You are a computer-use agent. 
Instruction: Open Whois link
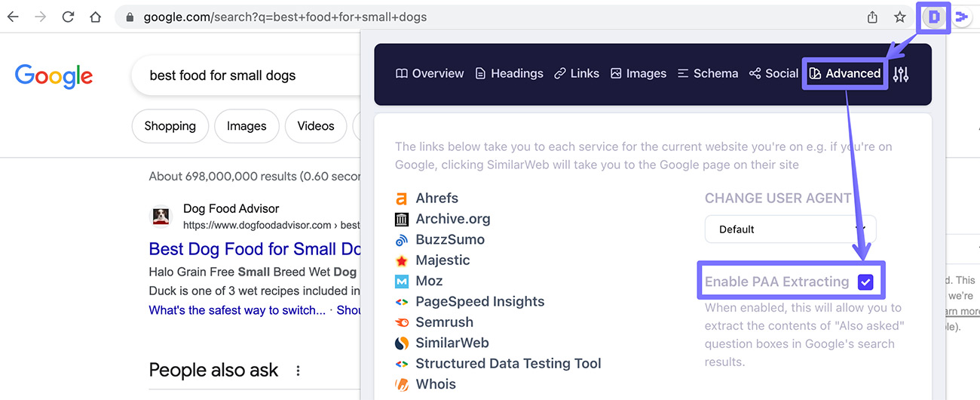pos(436,384)
